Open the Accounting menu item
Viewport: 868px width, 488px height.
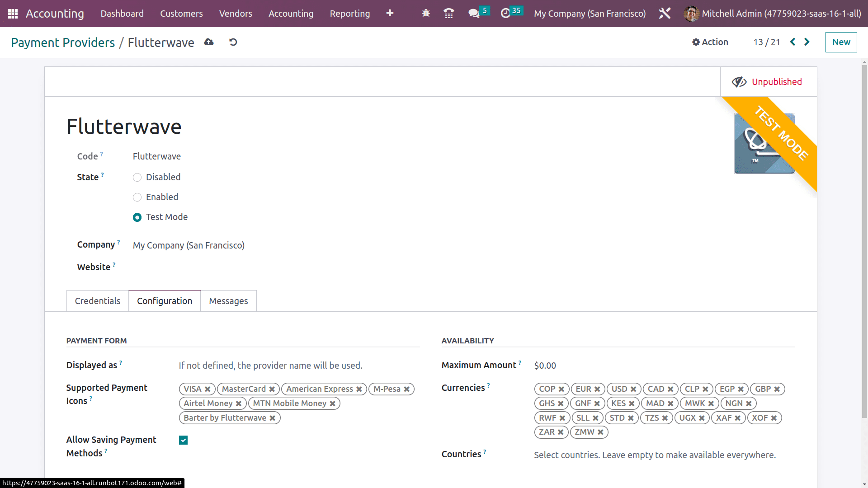[x=291, y=13]
